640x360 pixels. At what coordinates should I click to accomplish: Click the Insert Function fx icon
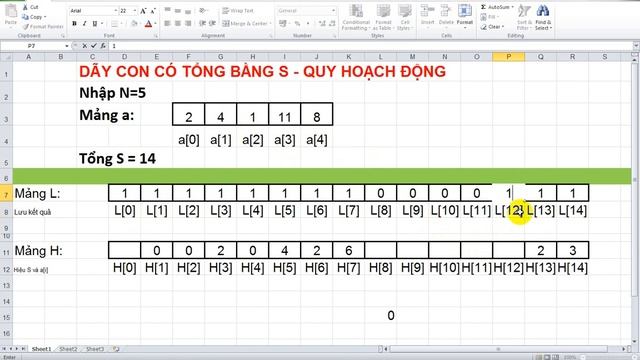pyautogui.click(x=103, y=46)
